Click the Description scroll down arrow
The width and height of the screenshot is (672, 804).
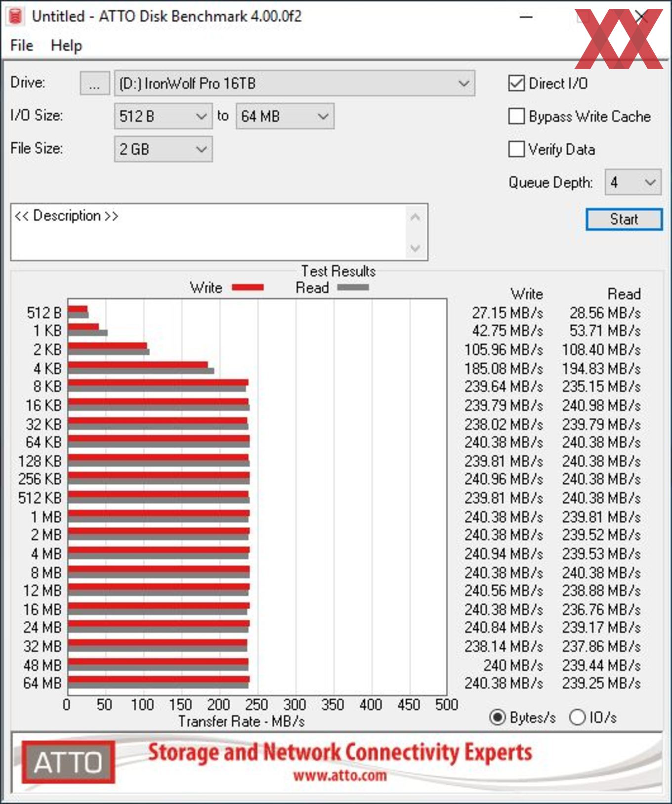coord(416,248)
